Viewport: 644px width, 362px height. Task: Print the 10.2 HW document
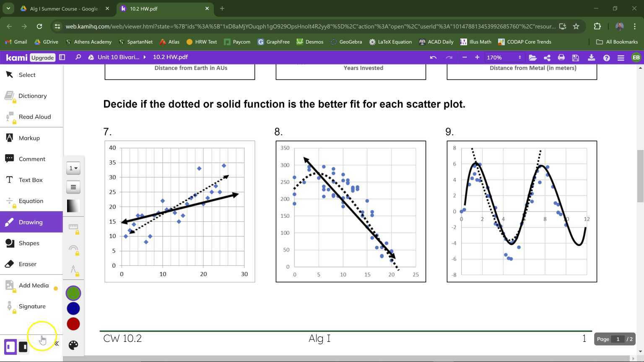coord(561,57)
